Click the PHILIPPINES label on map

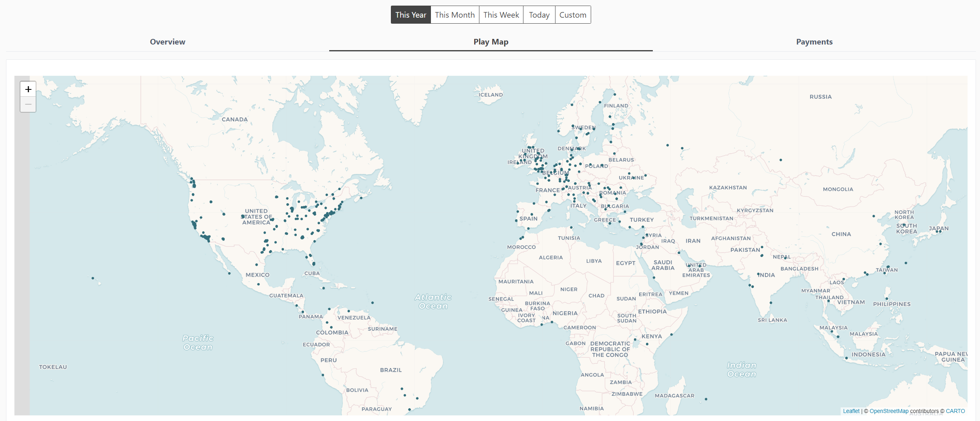point(892,304)
